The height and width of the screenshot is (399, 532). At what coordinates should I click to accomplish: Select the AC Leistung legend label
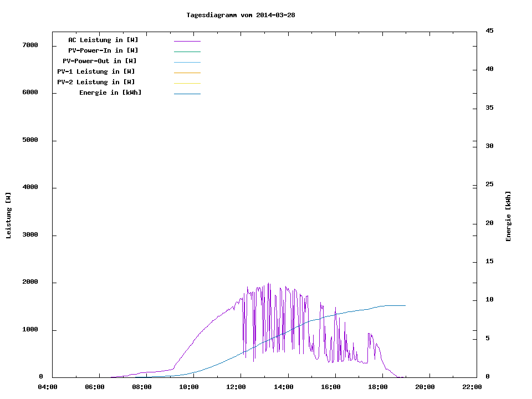pyautogui.click(x=103, y=40)
